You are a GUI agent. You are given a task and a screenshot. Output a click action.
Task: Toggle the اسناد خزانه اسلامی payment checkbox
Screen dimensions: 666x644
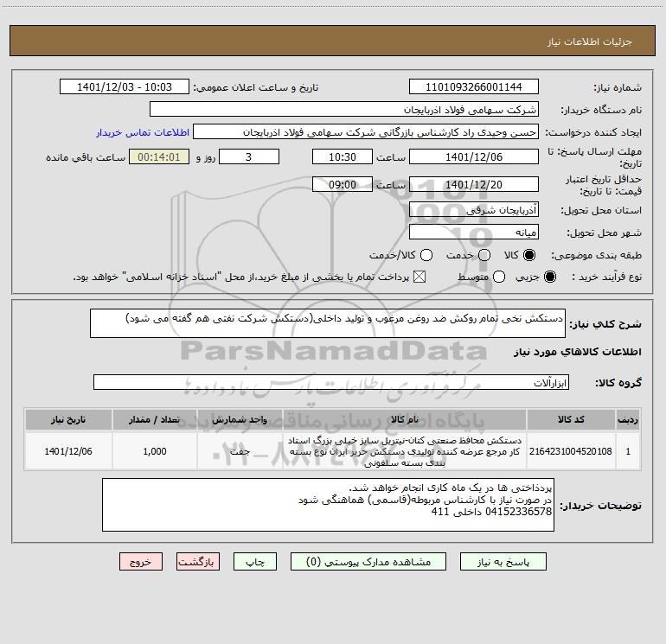[x=419, y=277]
